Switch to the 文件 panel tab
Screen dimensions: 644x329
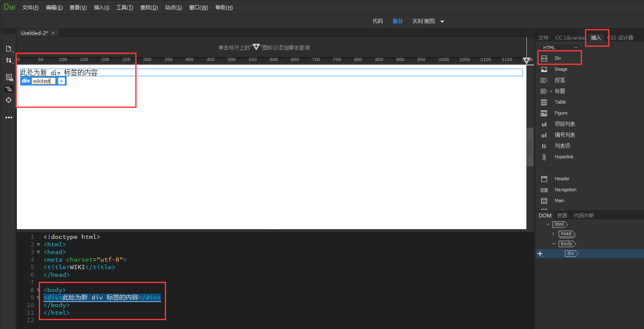544,37
